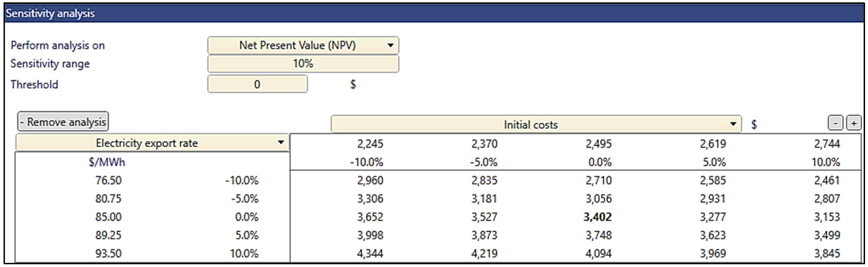Click the 2,495 base initial cost header
The height and width of the screenshot is (267, 868).
[598, 144]
